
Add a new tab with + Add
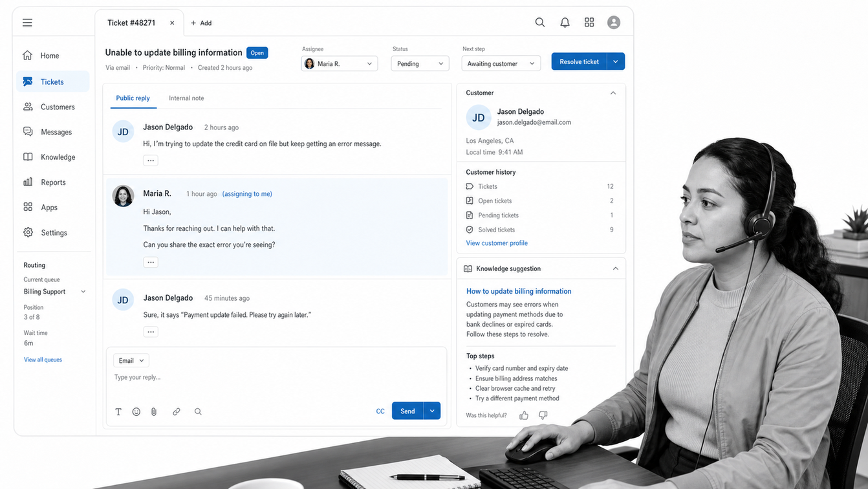201,23
